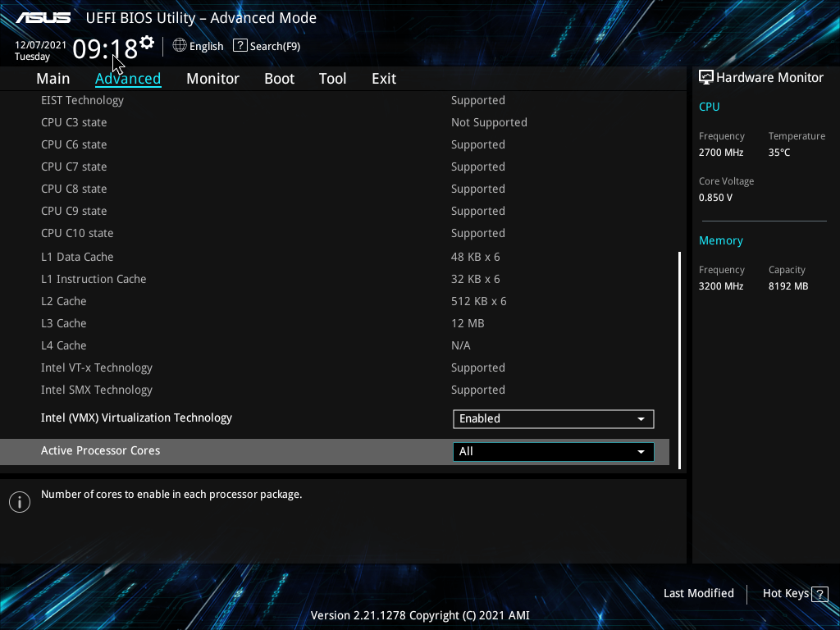Click the L1 Data Cache label
Screen dimensions: 840x630
point(77,257)
